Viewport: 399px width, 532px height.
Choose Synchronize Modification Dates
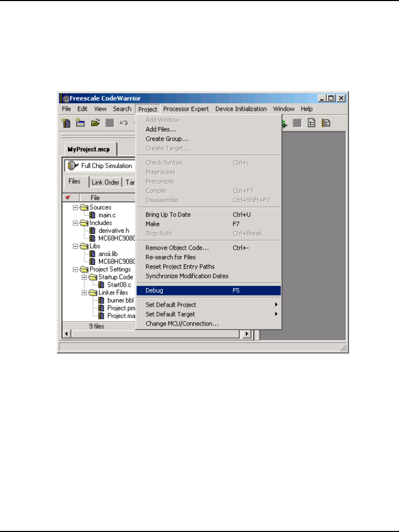(208, 276)
